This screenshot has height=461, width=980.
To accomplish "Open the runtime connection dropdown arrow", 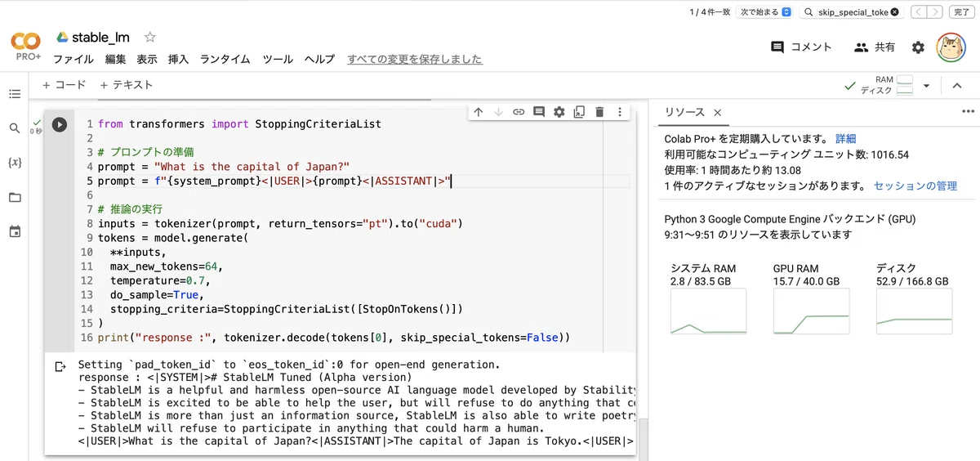I will [926, 85].
